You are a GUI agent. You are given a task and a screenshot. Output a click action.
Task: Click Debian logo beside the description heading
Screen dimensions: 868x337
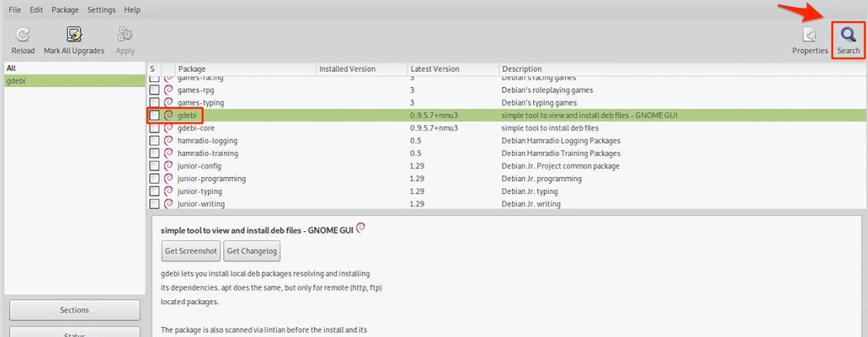tap(361, 229)
